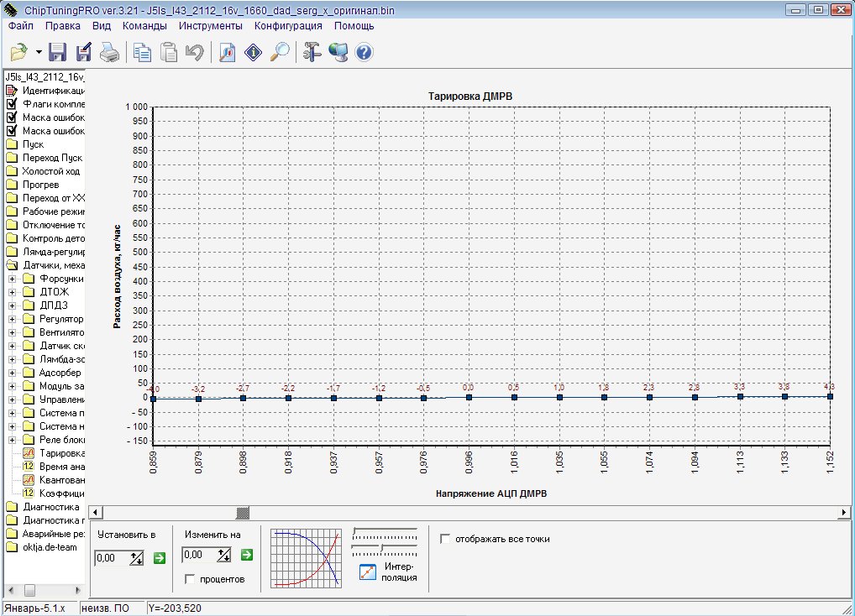Apply value with green arrow beside 'Установить в'
The width and height of the screenshot is (855, 616).
[x=160, y=557]
